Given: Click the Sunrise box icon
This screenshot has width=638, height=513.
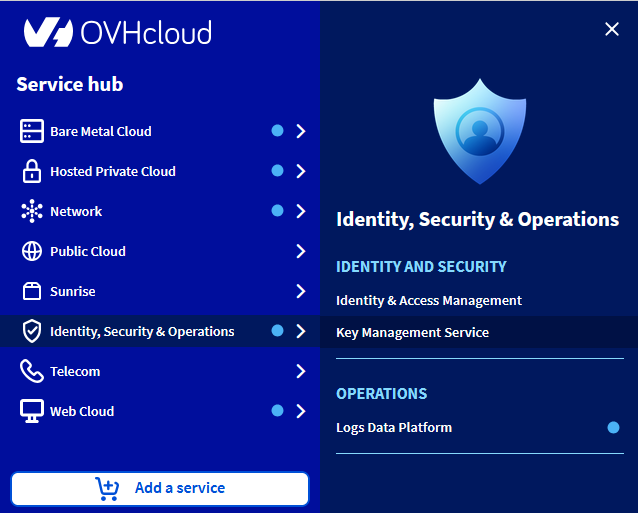Looking at the screenshot, I should (x=32, y=291).
